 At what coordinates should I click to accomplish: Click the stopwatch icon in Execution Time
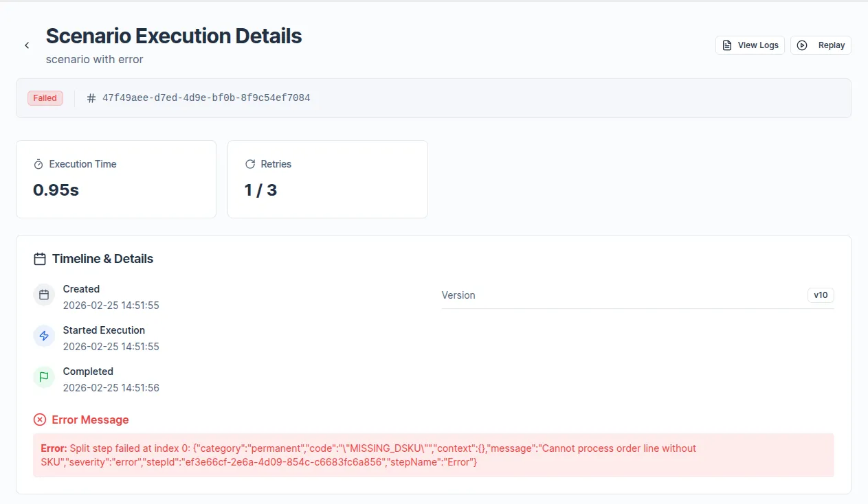pyautogui.click(x=38, y=165)
